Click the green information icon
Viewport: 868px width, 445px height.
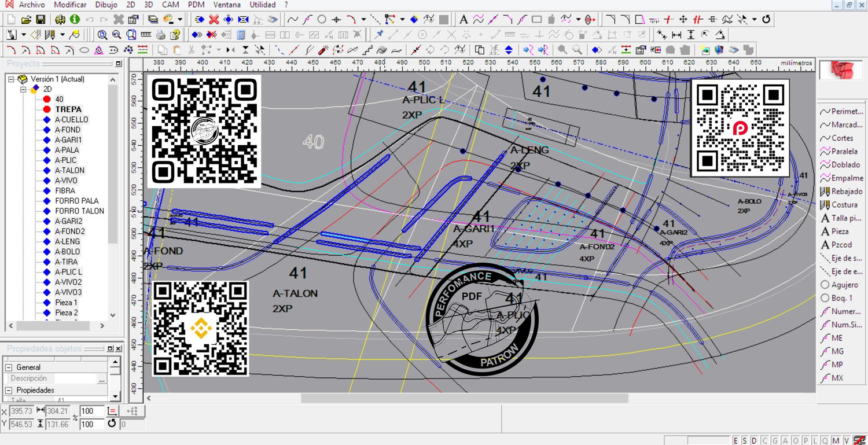coord(75,20)
